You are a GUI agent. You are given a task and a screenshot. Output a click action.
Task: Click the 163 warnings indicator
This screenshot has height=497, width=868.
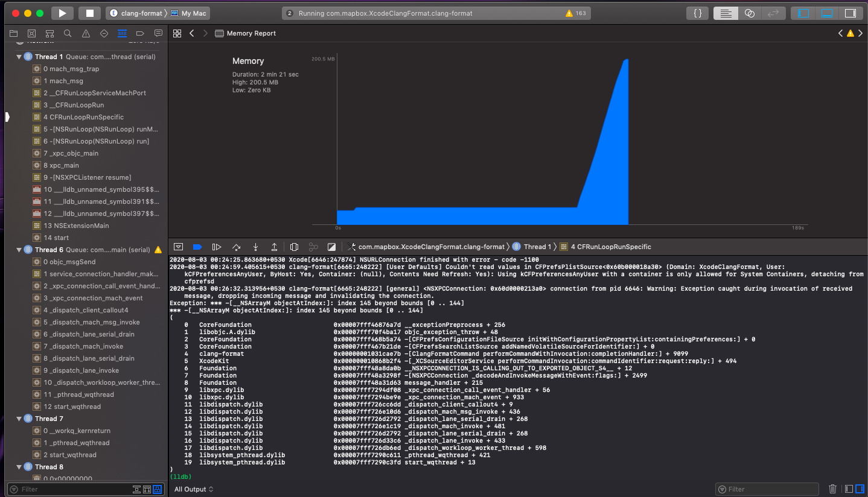coord(576,13)
